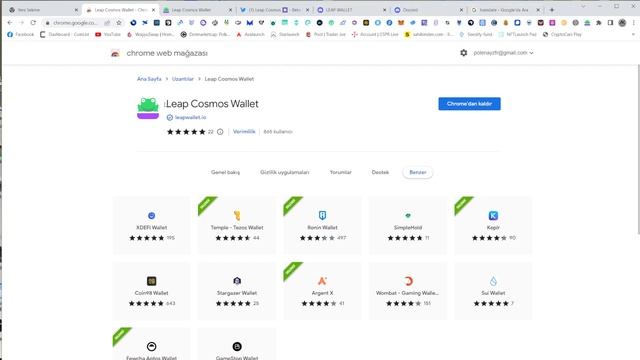Switch to Gizlilik uygulamaları tab
Screen dimensions: 640x360
coord(284,172)
